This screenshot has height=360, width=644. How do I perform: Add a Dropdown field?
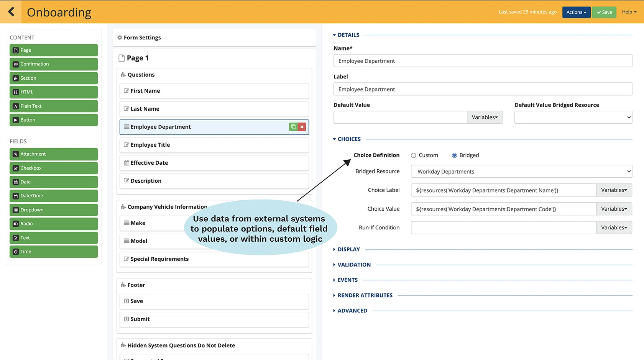click(x=54, y=210)
